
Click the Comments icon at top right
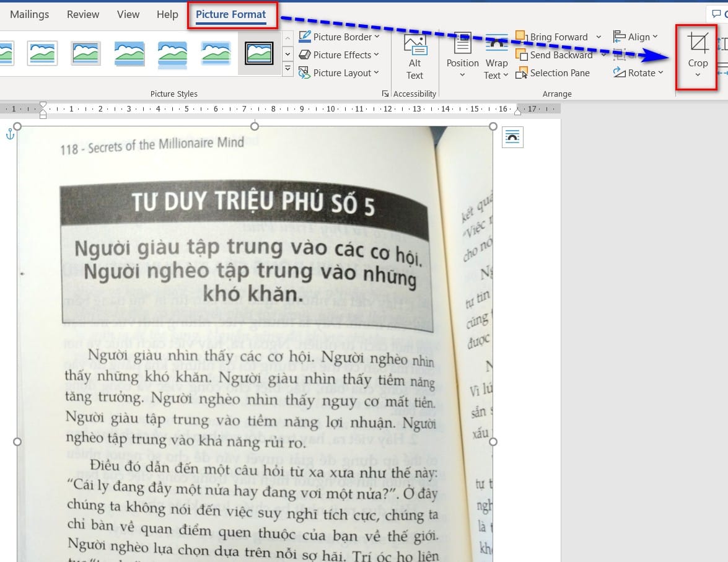716,14
